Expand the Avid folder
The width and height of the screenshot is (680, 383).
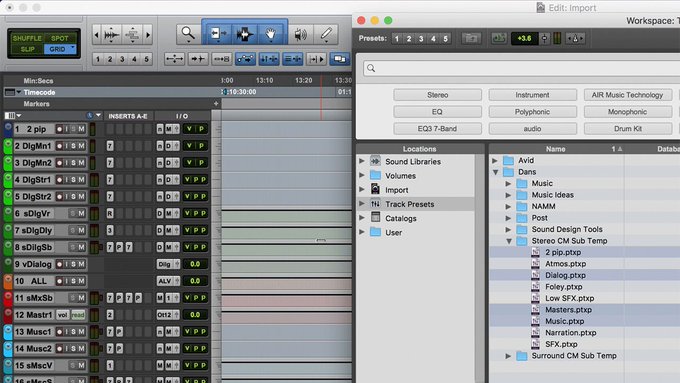pyautogui.click(x=495, y=160)
